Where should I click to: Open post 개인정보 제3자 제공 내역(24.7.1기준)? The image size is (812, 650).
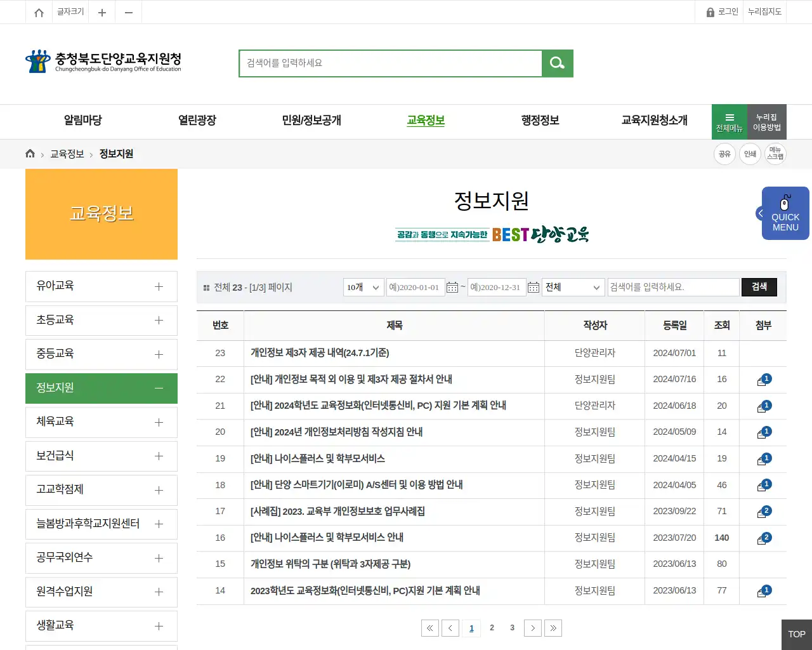320,353
